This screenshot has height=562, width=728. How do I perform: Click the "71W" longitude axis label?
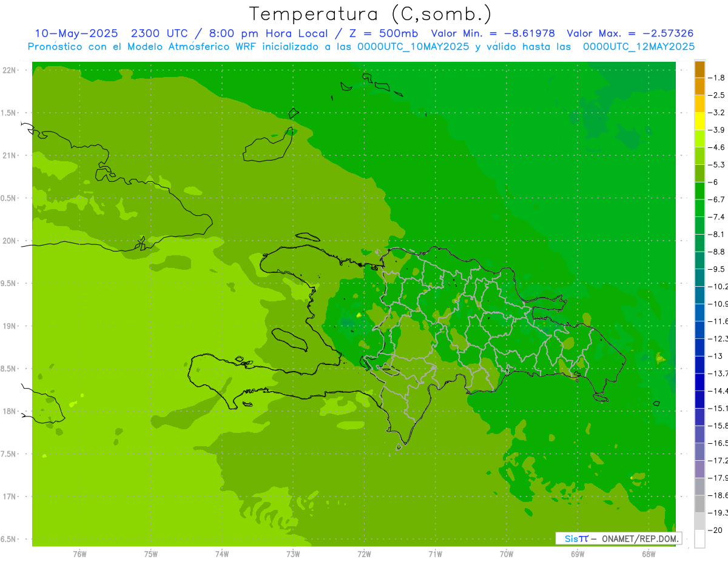tap(435, 554)
